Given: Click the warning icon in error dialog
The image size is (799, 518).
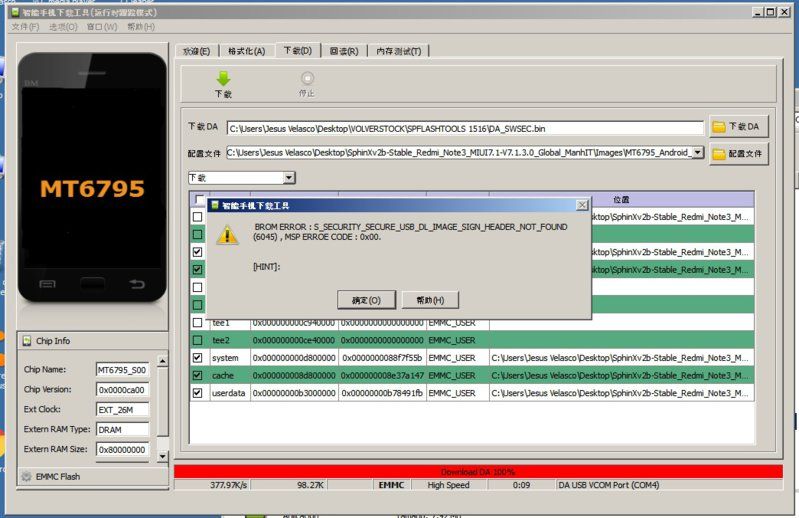Looking at the screenshot, I should [227, 235].
